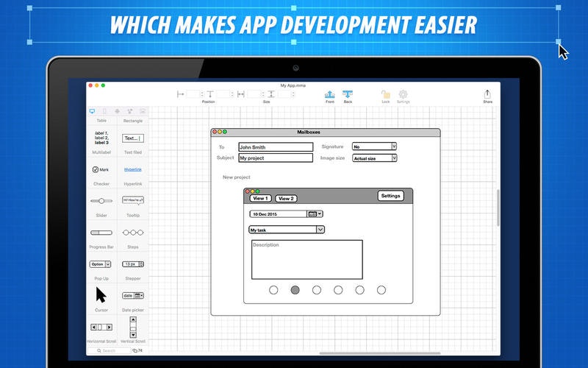The image size is (588, 368).
Task: Select the Slider element in the palette
Action: point(101,201)
